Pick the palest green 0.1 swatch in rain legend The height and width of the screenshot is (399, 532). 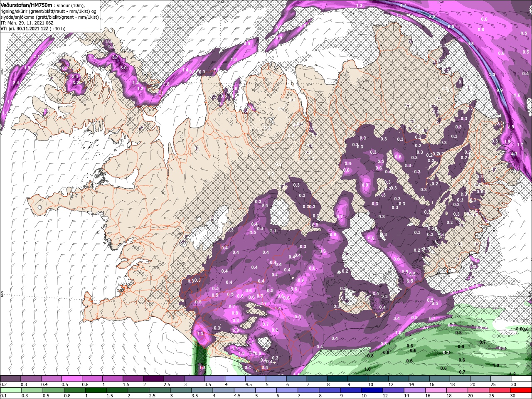pos(11,390)
